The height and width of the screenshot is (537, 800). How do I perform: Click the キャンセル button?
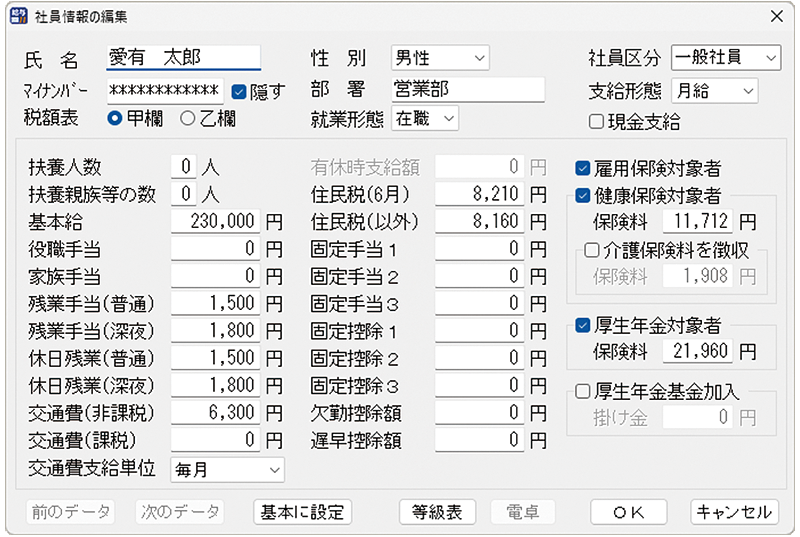click(x=734, y=512)
